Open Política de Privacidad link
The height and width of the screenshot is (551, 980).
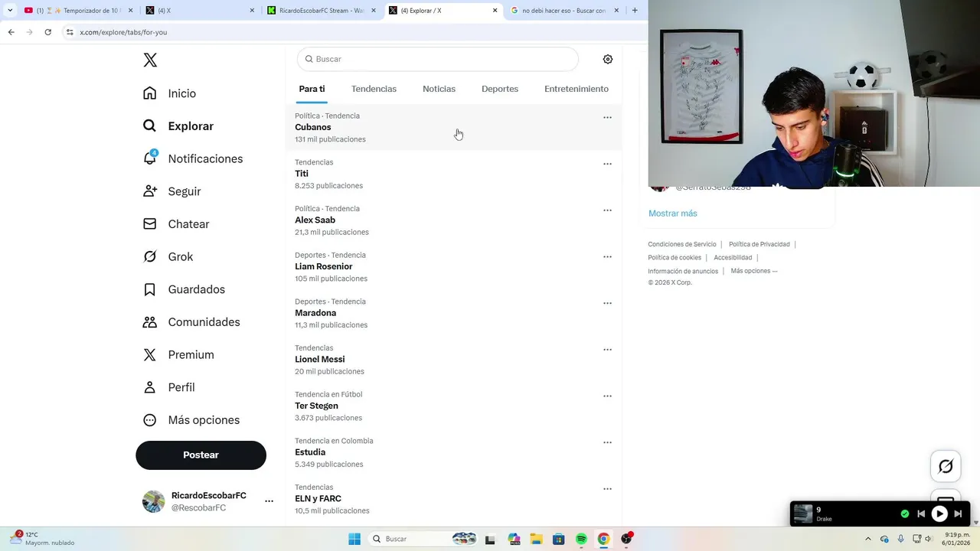[759, 244]
